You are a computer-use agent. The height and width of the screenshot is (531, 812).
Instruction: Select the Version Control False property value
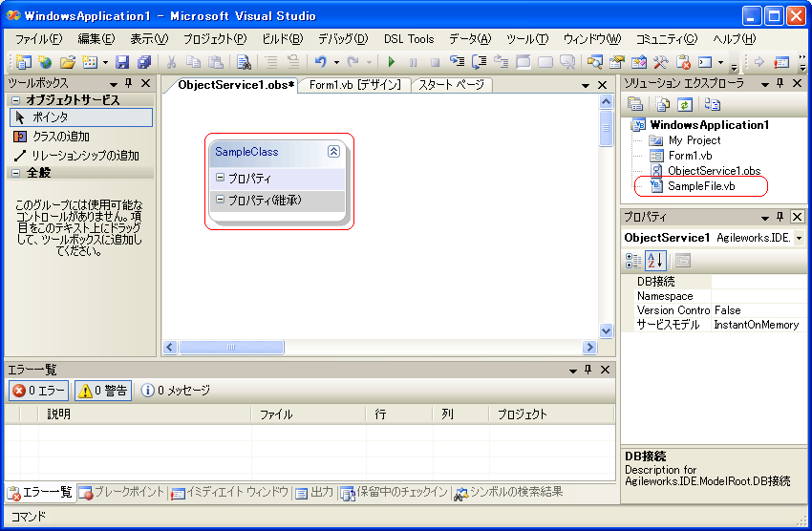tap(759, 310)
